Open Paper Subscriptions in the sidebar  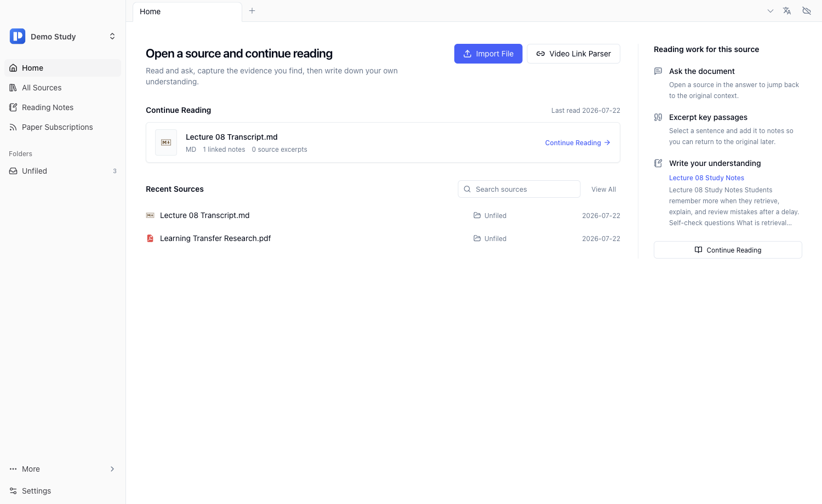click(63, 127)
